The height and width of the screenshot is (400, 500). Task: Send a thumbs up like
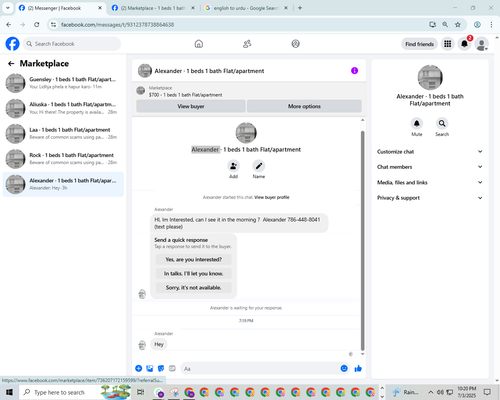pos(358,368)
